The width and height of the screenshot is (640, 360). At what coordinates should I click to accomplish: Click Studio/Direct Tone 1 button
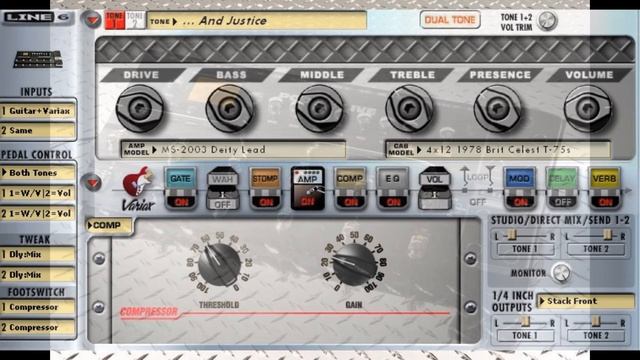[x=525, y=249]
